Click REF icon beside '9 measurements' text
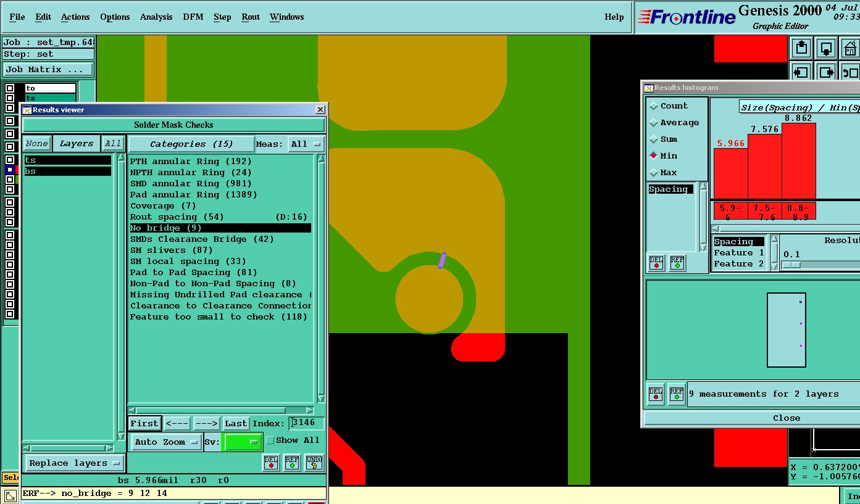 [x=677, y=394]
